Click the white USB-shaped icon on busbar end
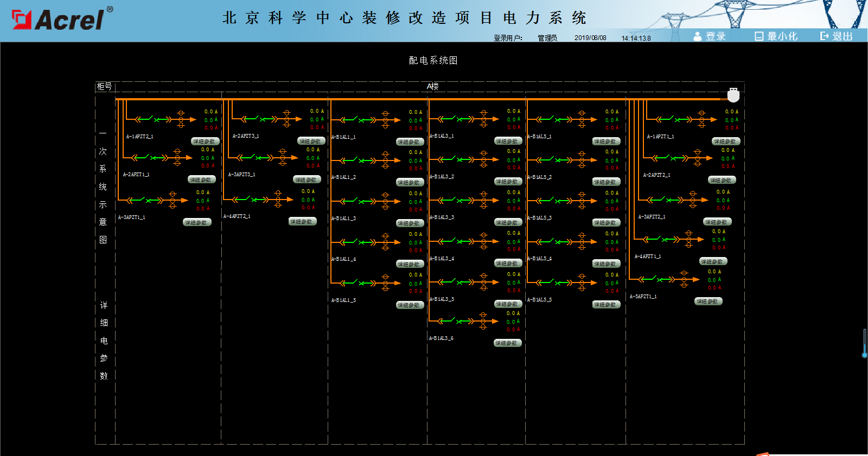868x456 pixels. click(x=733, y=95)
